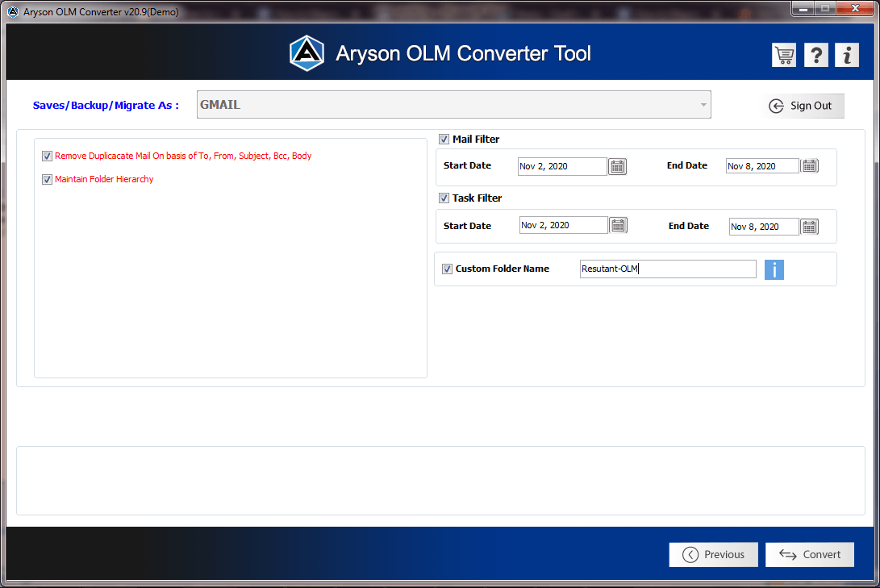Click the app icon in title bar
880x588 pixels.
pos(12,11)
